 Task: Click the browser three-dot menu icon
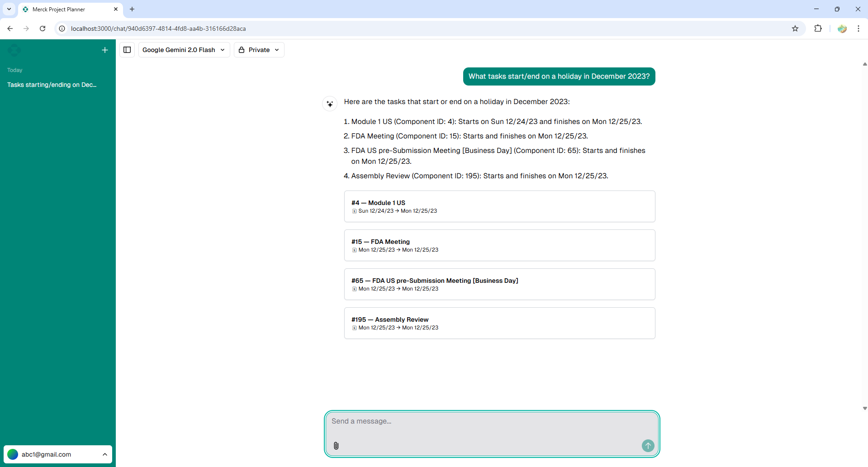pyautogui.click(x=859, y=29)
